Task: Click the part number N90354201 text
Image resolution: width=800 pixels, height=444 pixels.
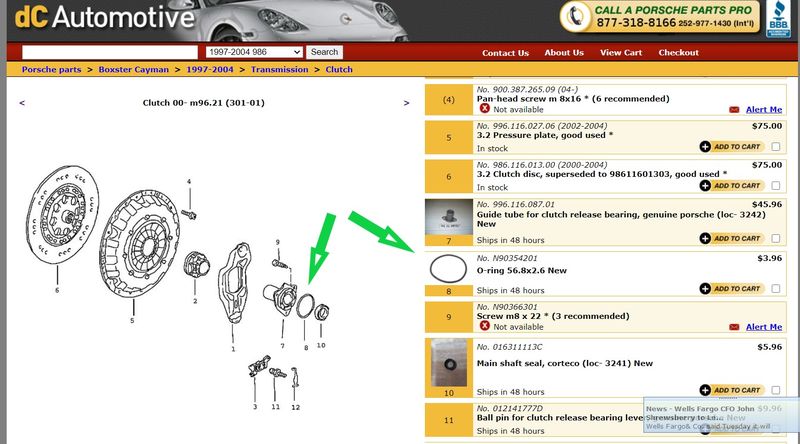Action: coord(507,258)
